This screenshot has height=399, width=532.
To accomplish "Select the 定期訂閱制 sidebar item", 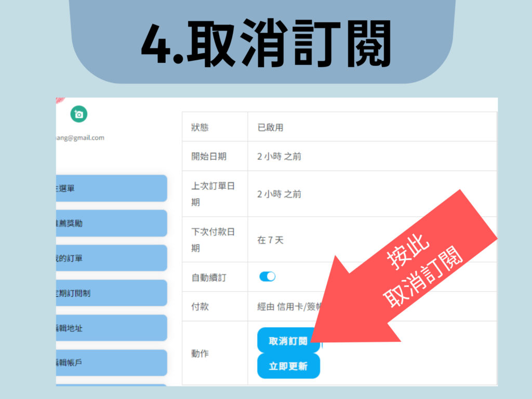I will [x=111, y=293].
